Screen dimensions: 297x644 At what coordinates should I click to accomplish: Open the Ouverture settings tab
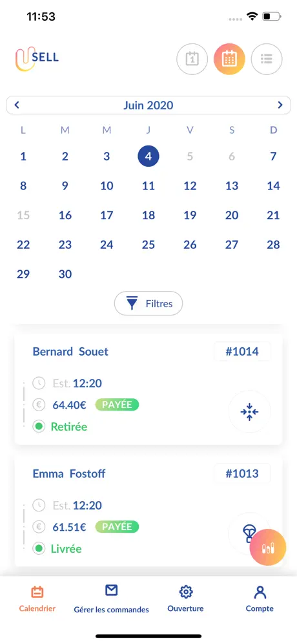coord(185,598)
